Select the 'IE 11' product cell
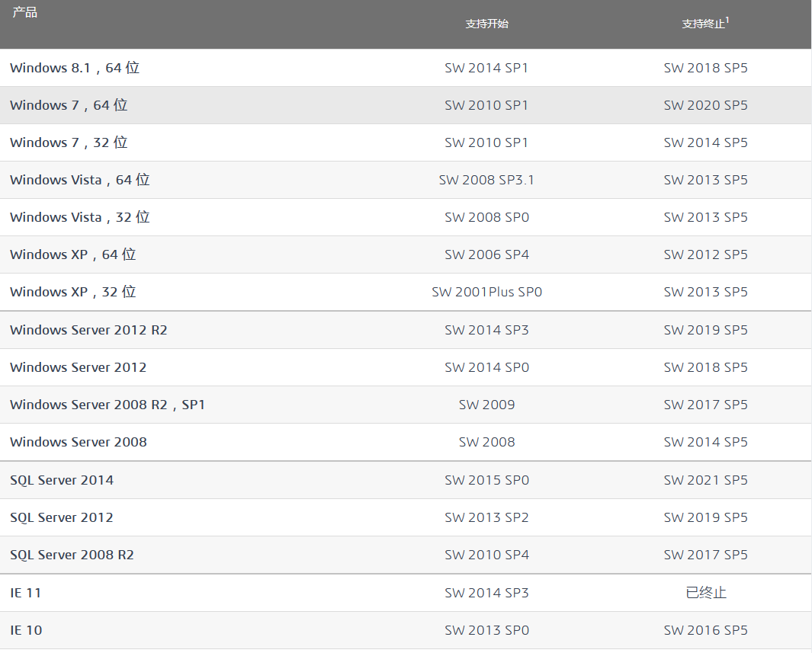Image resolution: width=812 pixels, height=653 pixels. [25, 593]
